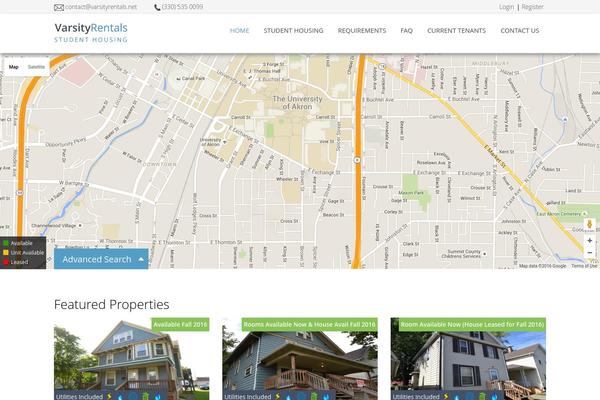Image resolution: width=600 pixels, height=400 pixels.
Task: Open the FAQ menu item
Action: coord(406,31)
